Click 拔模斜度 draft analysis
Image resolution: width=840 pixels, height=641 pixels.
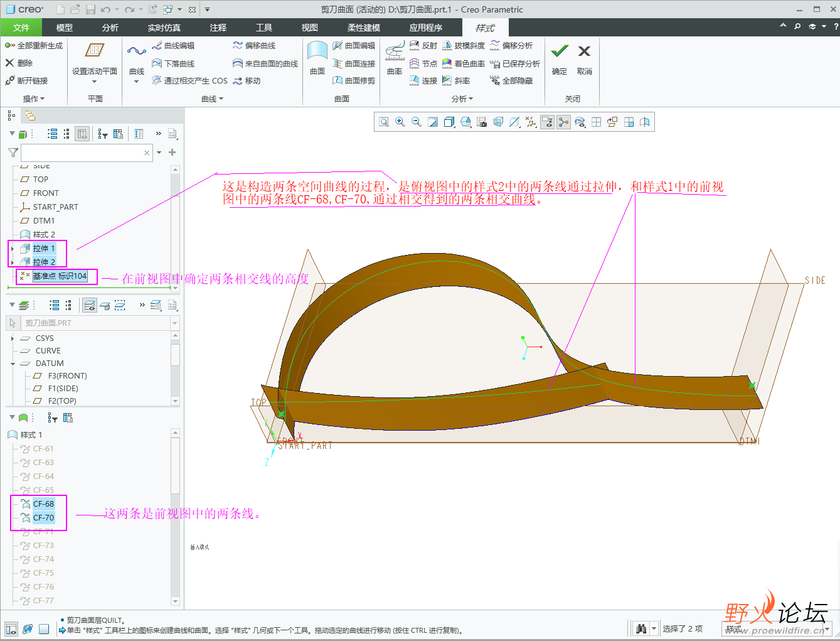tap(464, 46)
